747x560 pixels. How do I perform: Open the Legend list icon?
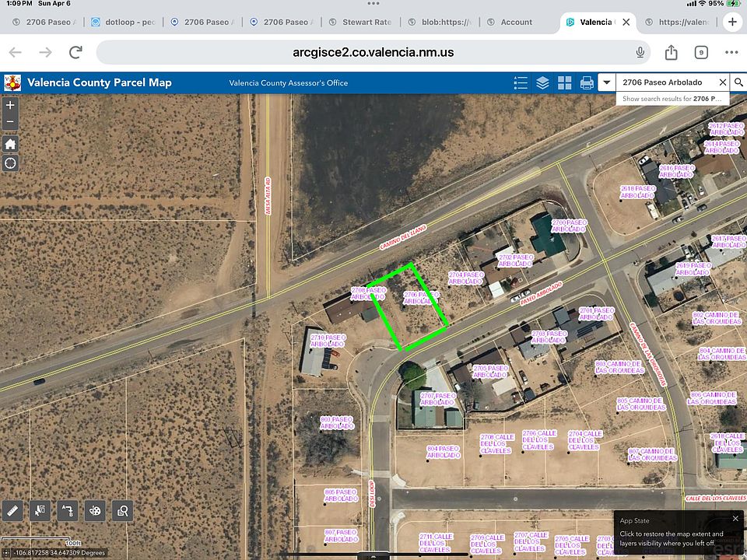(521, 83)
